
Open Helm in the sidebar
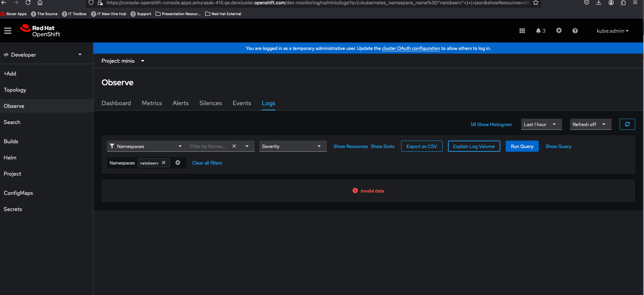point(47,157)
